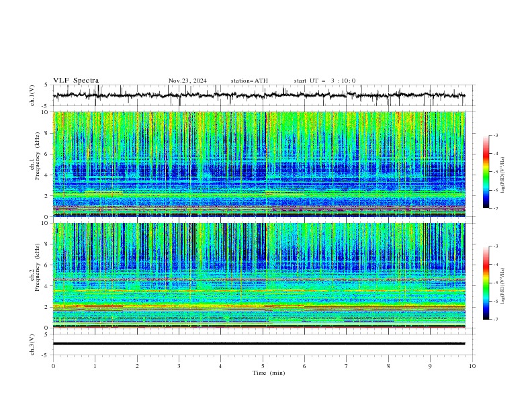The height and width of the screenshot is (411, 532).
Task: Select the "station=ATH" header label
Action: [x=249, y=81]
